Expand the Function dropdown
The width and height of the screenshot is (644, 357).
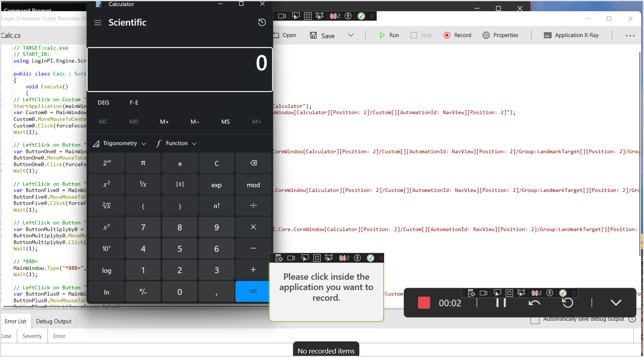[x=177, y=143]
